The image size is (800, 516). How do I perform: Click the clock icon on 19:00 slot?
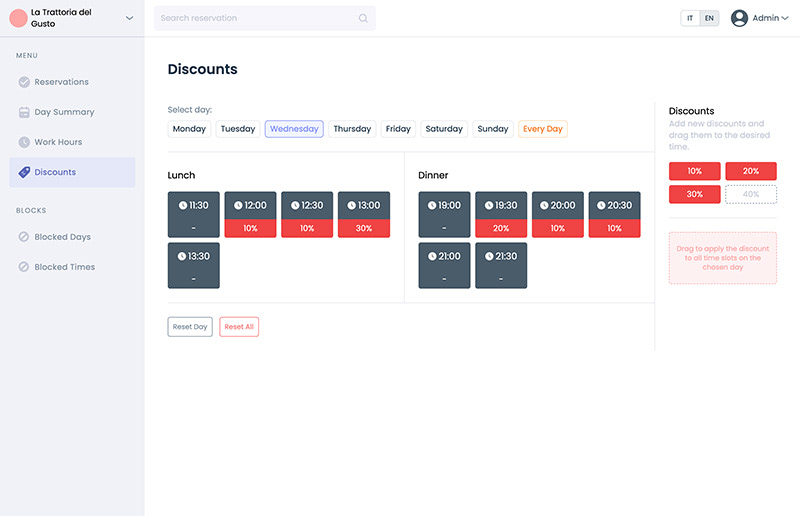click(x=432, y=206)
